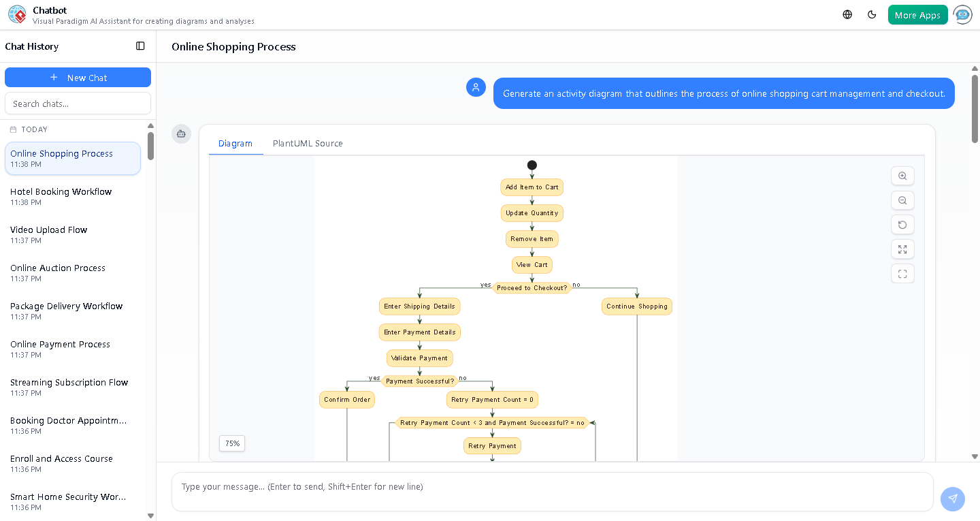
Task: Zoom out of the diagram
Action: click(x=902, y=200)
